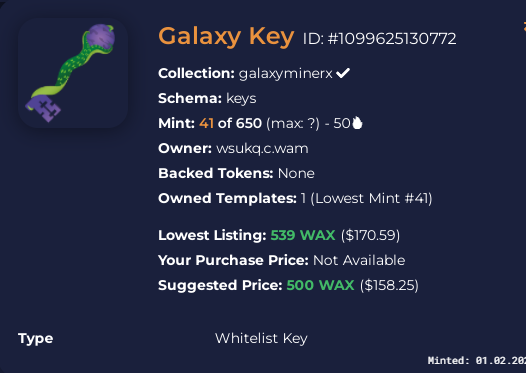Click the Owned Templates lowest mint #41 text
This screenshot has width=526, height=373.
coord(371,198)
